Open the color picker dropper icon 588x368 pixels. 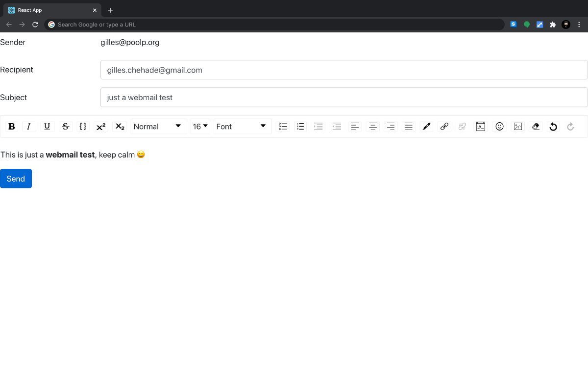point(426,127)
